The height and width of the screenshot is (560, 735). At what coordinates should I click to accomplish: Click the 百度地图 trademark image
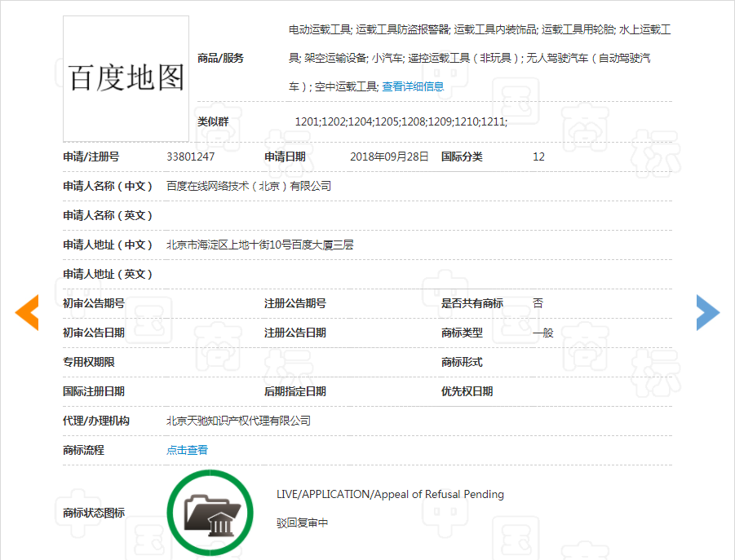click(x=126, y=79)
